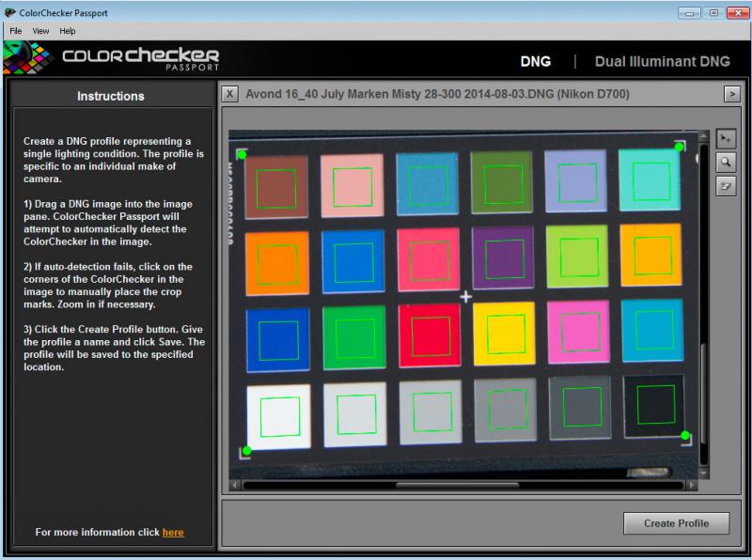Click the next image arrow button
Screen dimensions: 752x560
732,94
